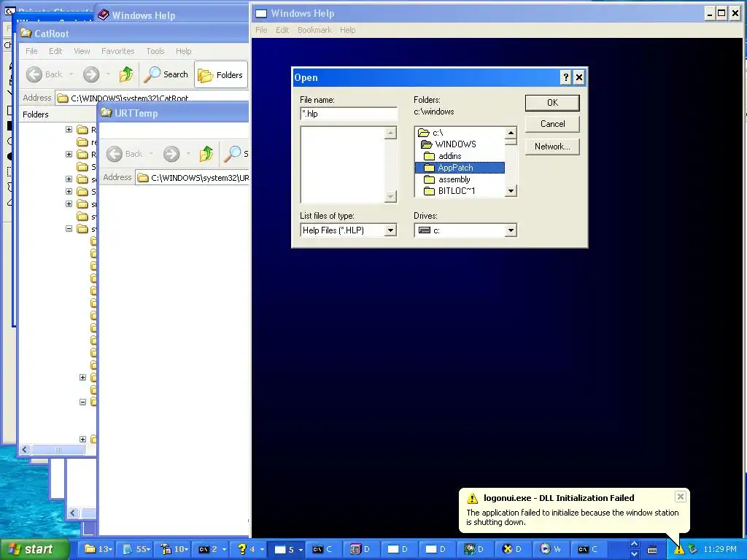Click the taskbar media player button labeled W
This screenshot has height=560, width=747.
pyautogui.click(x=552, y=549)
